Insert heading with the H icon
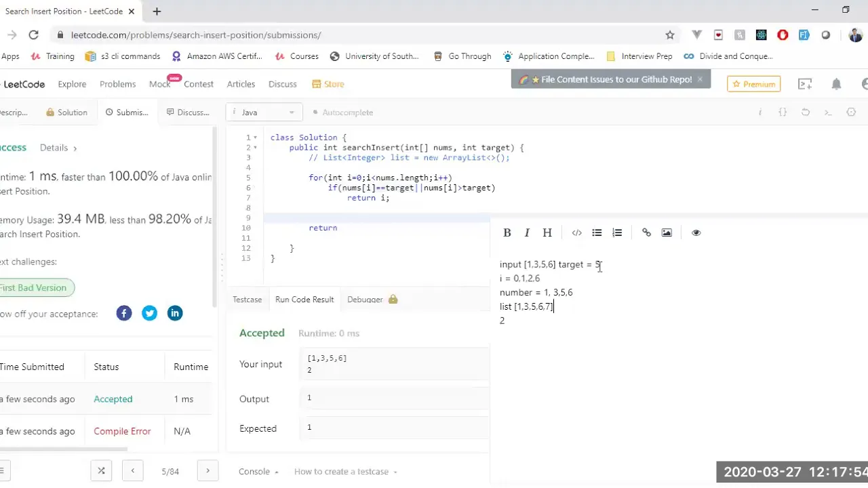This screenshot has width=868, height=488. [x=547, y=232]
